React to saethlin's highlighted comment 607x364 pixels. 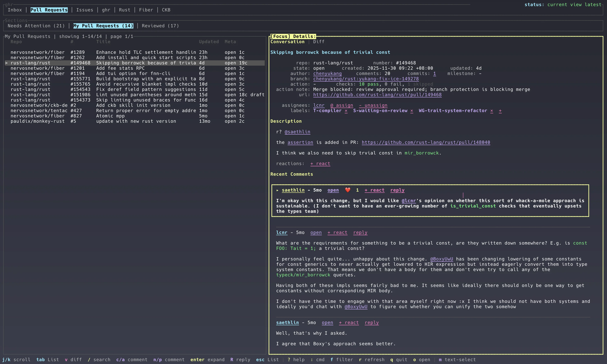click(374, 190)
